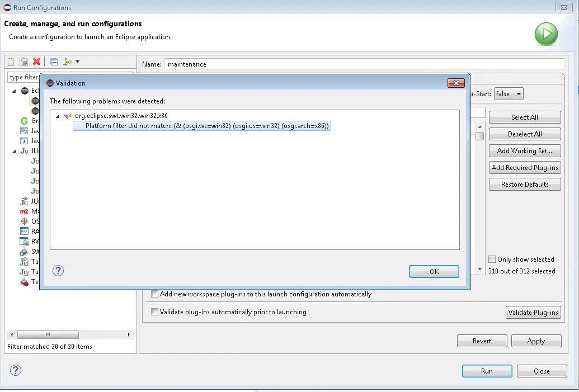Click the plug-in icon beside org.eclipse.swt.win32.win32.x86
Viewport: 579px width, 392px height.
(68, 116)
